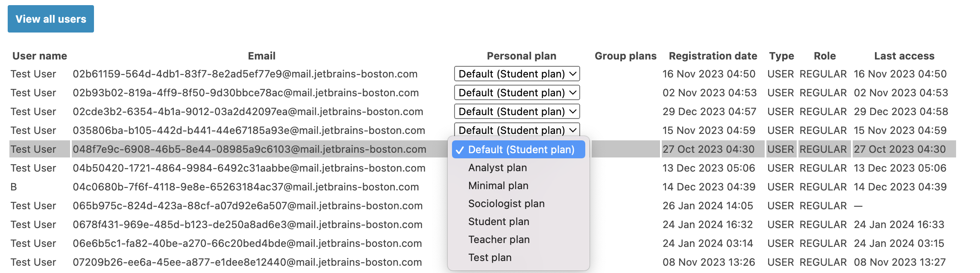Pick Test plan from dropdown list
The image size is (980, 273).
tap(490, 258)
